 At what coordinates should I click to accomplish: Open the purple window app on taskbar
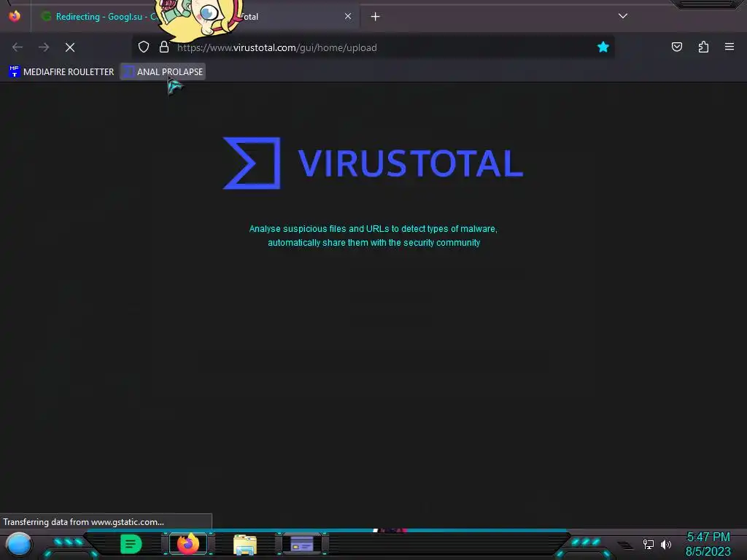pyautogui.click(x=302, y=544)
